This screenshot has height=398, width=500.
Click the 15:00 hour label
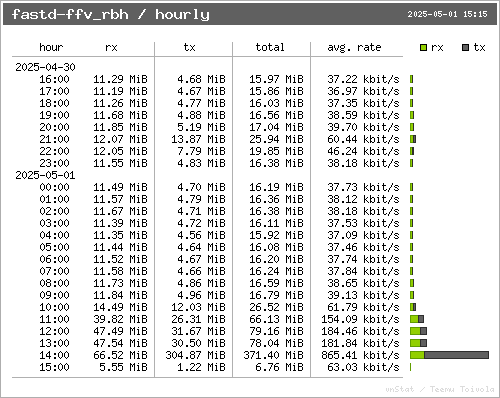(x=54, y=367)
